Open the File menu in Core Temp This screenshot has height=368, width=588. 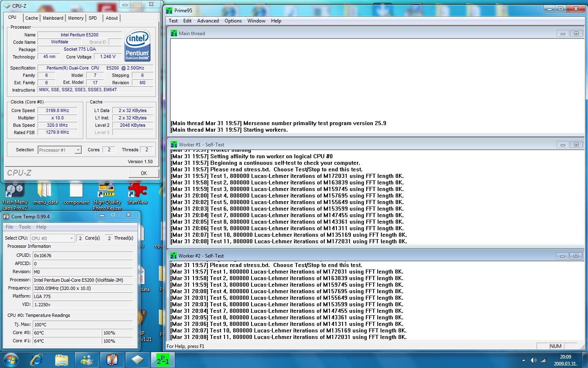pyautogui.click(x=9, y=227)
